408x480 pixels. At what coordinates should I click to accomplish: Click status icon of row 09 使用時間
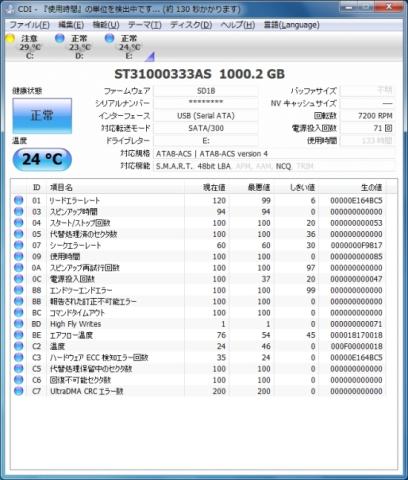[x=19, y=256]
